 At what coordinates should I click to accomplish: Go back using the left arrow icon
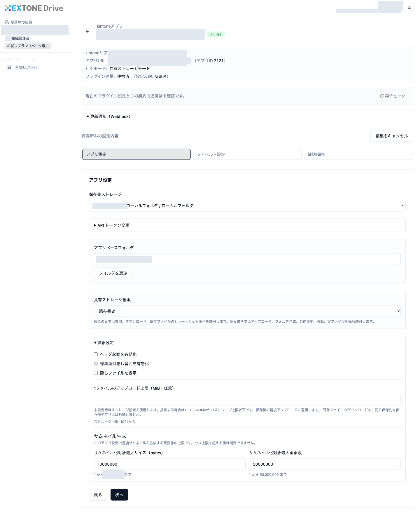click(x=87, y=32)
